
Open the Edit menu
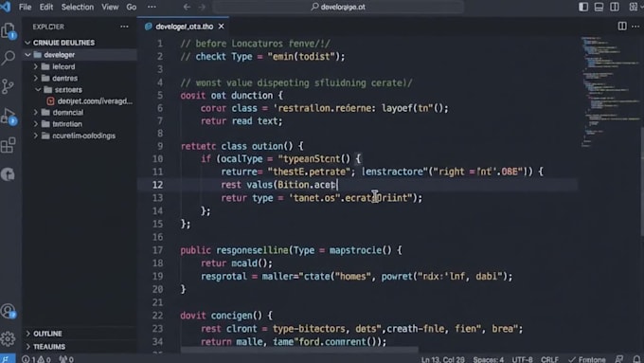pos(46,7)
